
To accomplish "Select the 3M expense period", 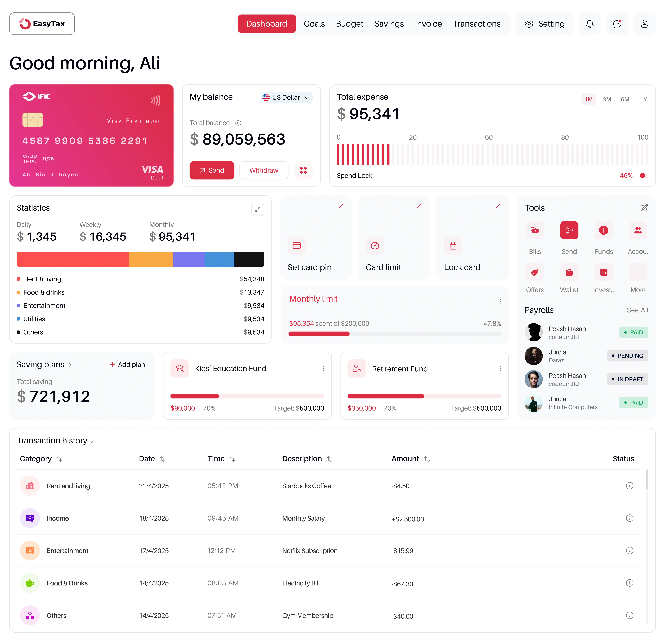I will [607, 99].
